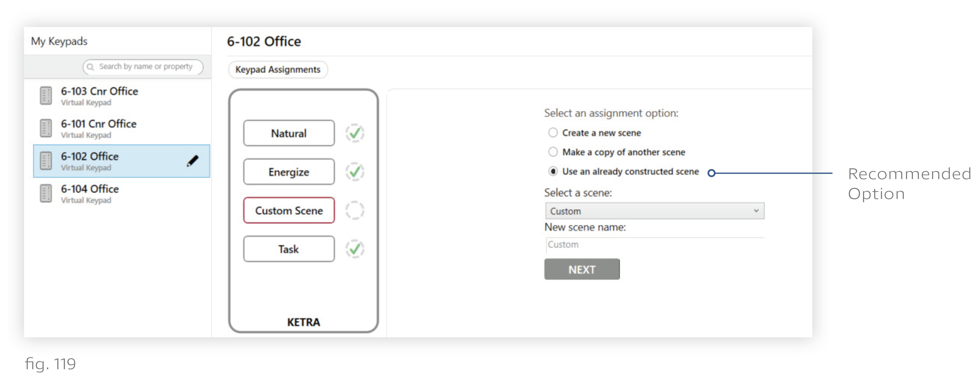
Task: Click the green checkmark next to Task
Action: coord(355,249)
